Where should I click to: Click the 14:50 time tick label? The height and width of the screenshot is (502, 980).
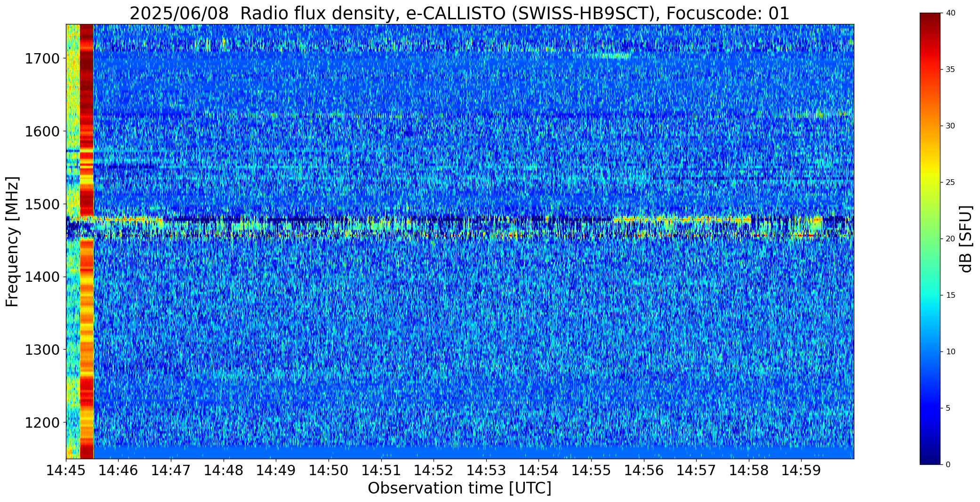click(x=329, y=470)
